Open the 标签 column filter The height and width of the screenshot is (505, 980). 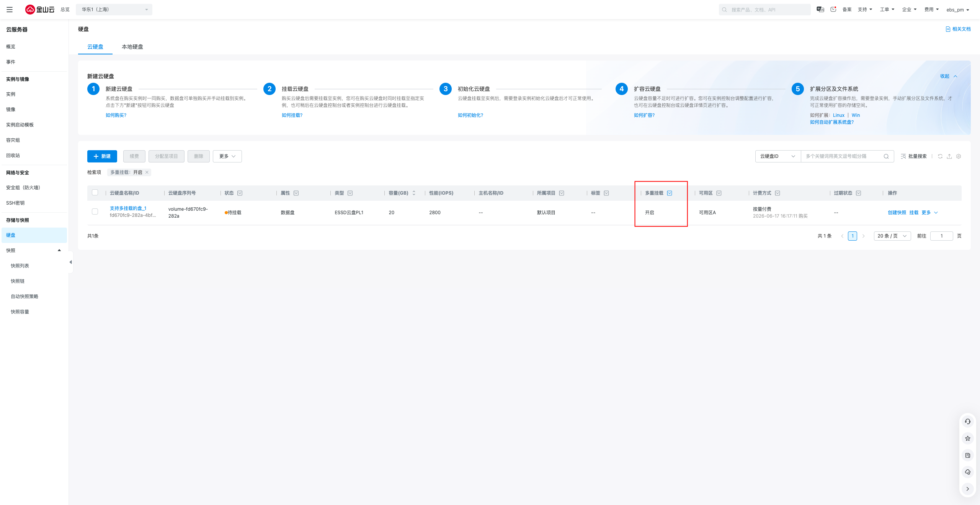606,193
